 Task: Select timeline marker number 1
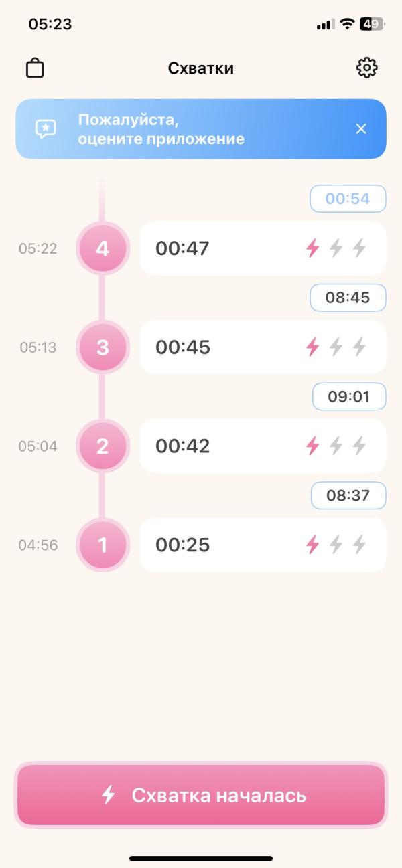click(x=103, y=545)
